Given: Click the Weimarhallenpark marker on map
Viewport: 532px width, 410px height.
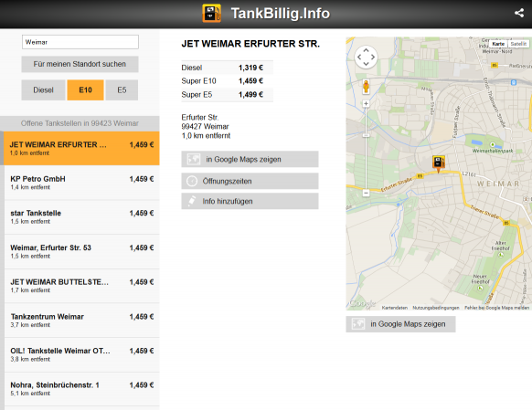Looking at the screenshot, I should tap(493, 144).
